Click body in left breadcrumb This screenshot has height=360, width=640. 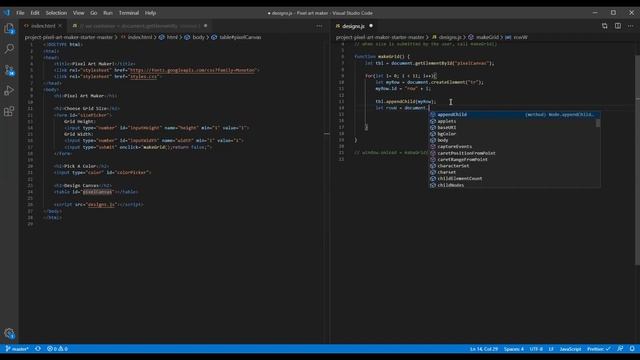coord(198,37)
